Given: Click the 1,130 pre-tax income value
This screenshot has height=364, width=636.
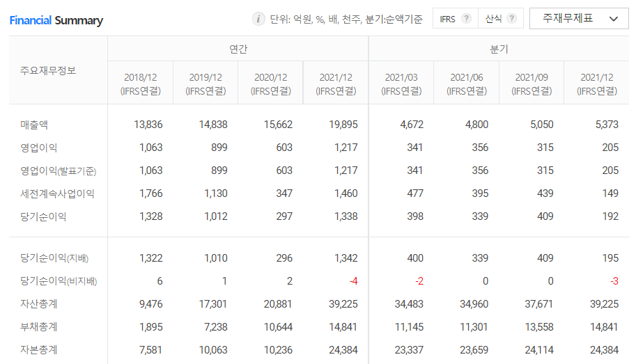Looking at the screenshot, I should (x=216, y=193).
